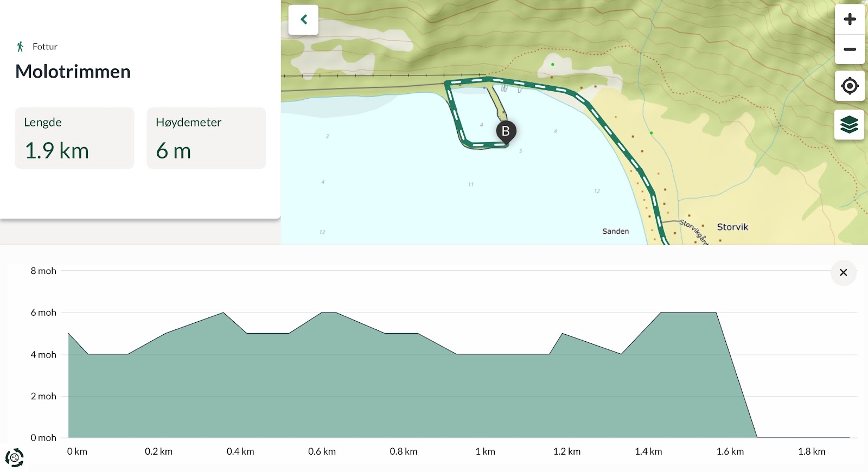
Task: Open the cookie settings icon
Action: click(15, 458)
